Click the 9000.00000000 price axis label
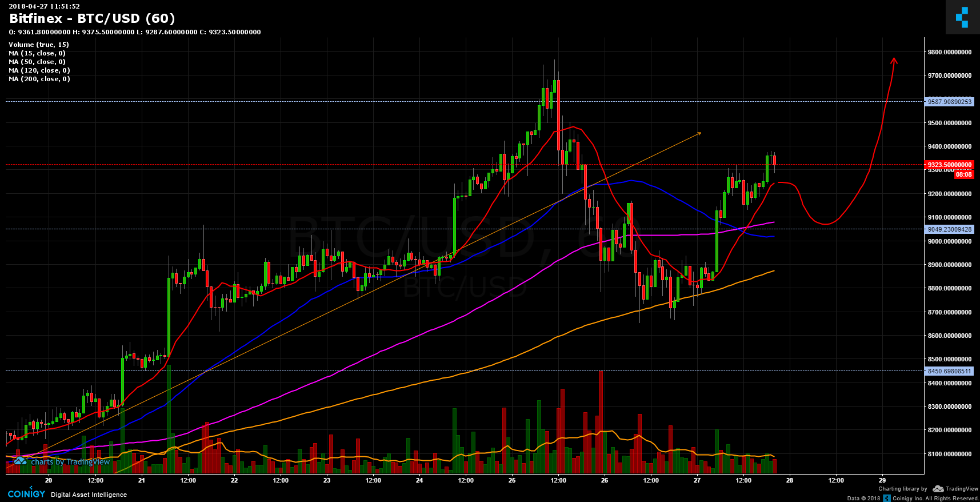Viewport: 980px width, 502px height. [x=950, y=241]
